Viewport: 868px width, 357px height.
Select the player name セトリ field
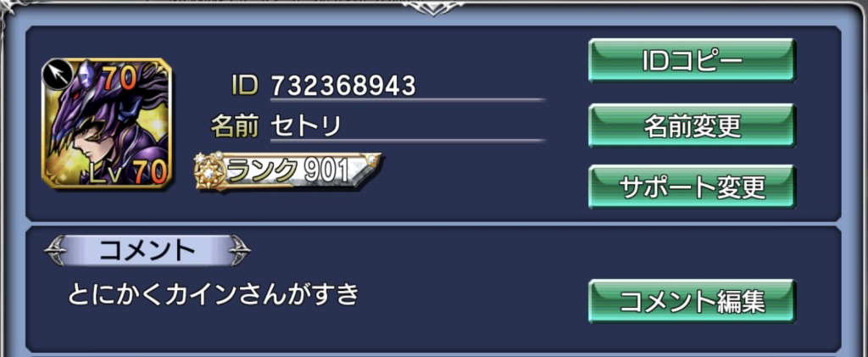(x=408, y=127)
